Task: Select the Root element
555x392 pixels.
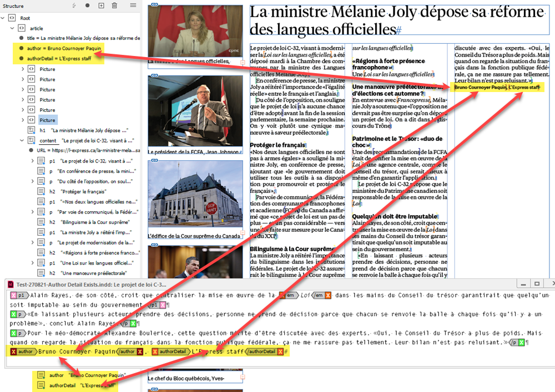Action: tap(25, 18)
